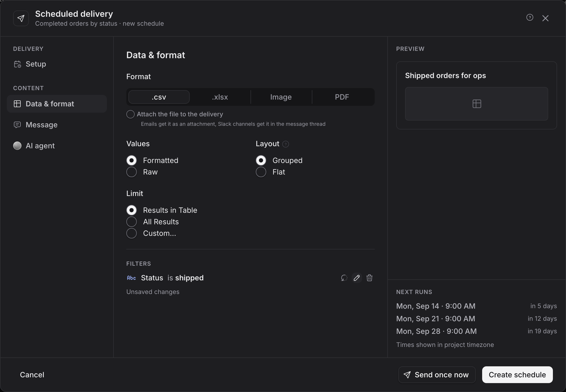This screenshot has height=392, width=566.
Task: Click the AI agent orb icon
Action: [x=17, y=146]
